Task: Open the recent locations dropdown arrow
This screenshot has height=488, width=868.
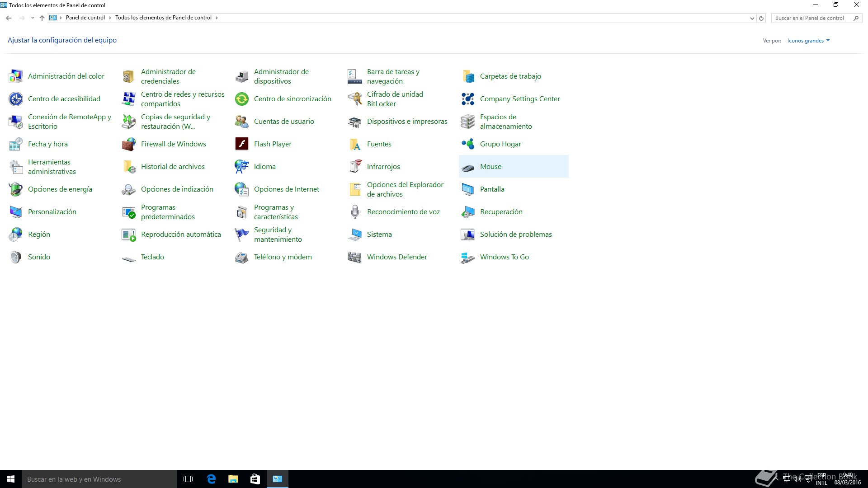Action: pyautogui.click(x=33, y=18)
